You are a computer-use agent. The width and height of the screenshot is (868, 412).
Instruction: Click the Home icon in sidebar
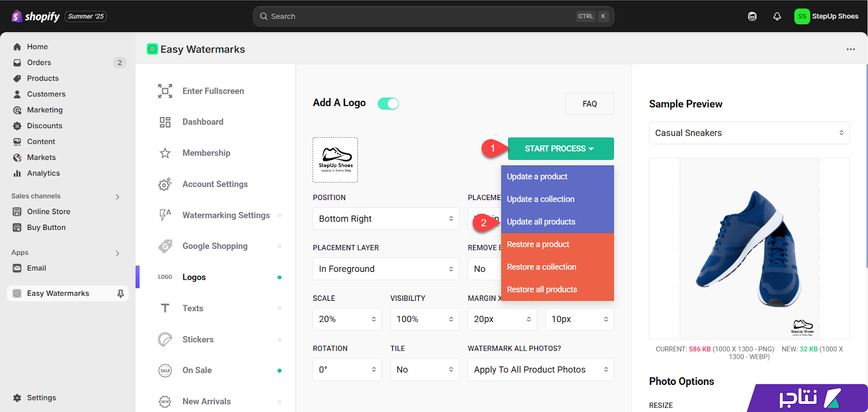coord(17,47)
